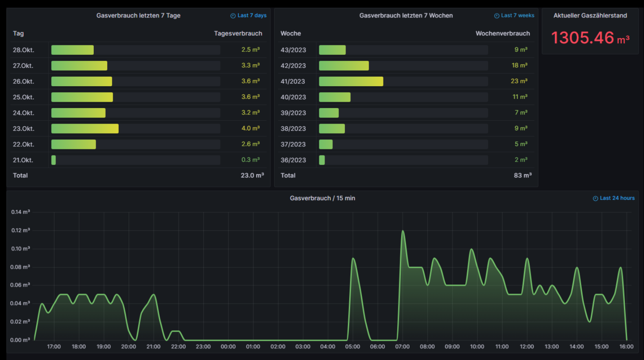The image size is (644, 360).
Task: Click the clock icon next to Last 7 weeks
Action: (497, 16)
